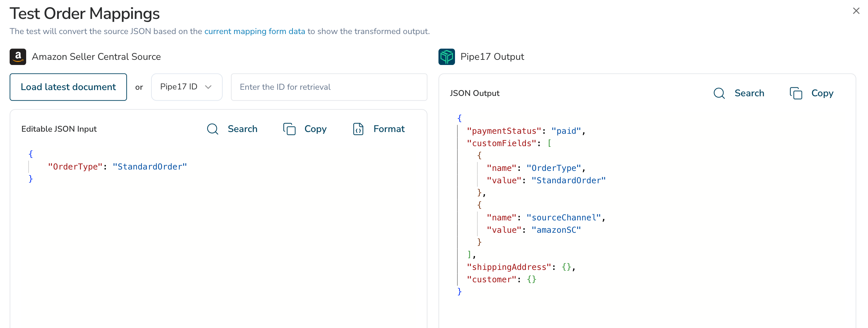
Task: Click the Test Order Mappings title
Action: point(85,14)
